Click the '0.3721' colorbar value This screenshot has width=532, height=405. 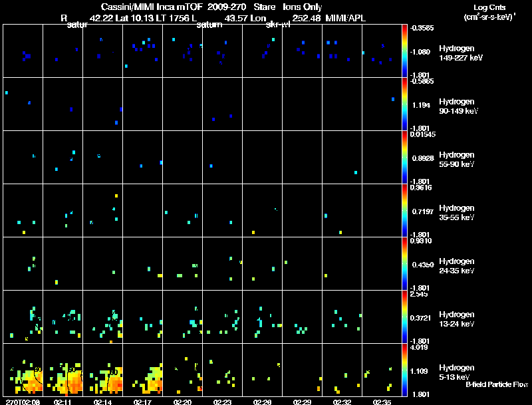pos(421,318)
